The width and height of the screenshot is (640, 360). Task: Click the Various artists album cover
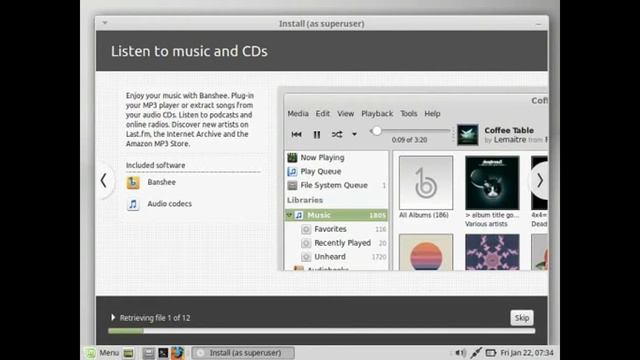[492, 182]
